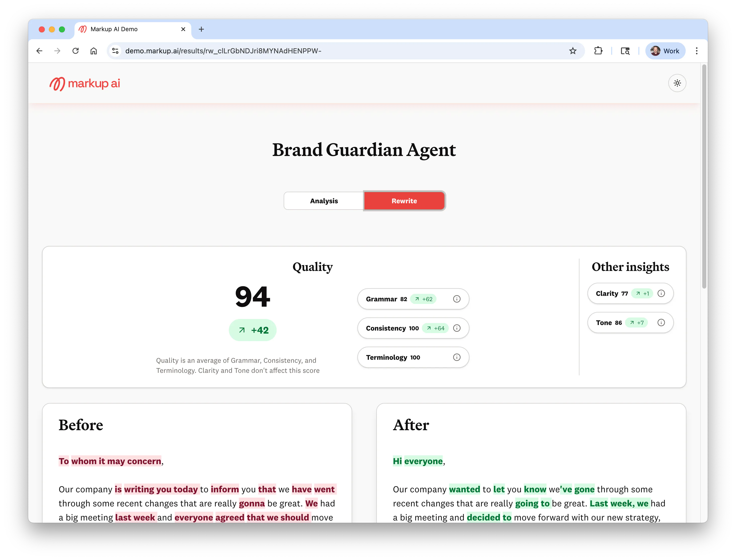Image resolution: width=736 pixels, height=560 pixels.
Task: Open Grammar score info icon
Action: tap(457, 299)
